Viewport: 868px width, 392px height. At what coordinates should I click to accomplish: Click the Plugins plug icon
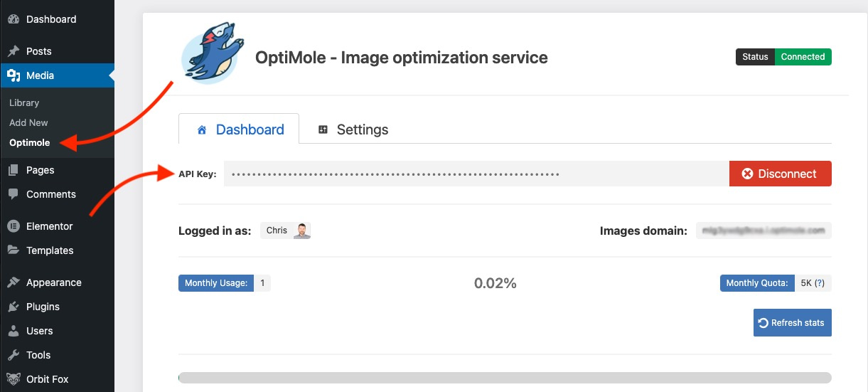tap(13, 307)
